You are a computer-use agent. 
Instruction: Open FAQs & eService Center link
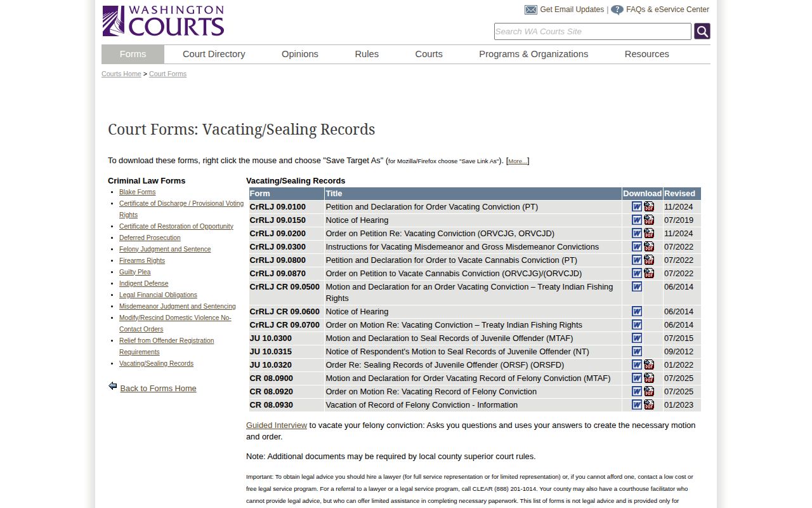tap(667, 10)
